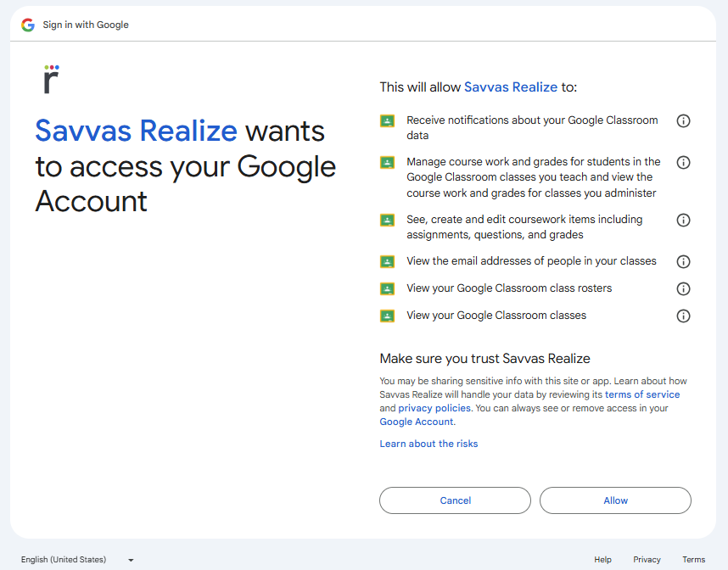Screen dimensions: 728x570
Task: Click Classroom icon beside class rosters
Action: (387, 288)
